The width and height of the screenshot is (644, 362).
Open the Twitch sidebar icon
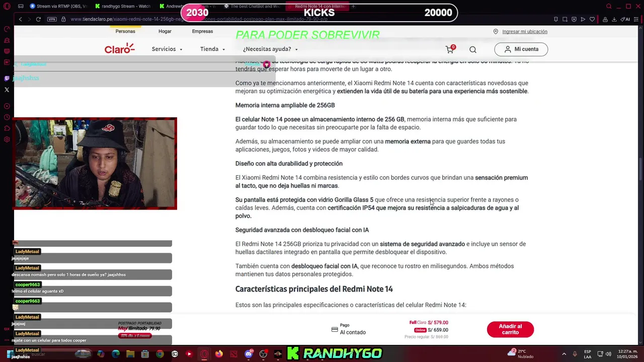tap(7, 78)
